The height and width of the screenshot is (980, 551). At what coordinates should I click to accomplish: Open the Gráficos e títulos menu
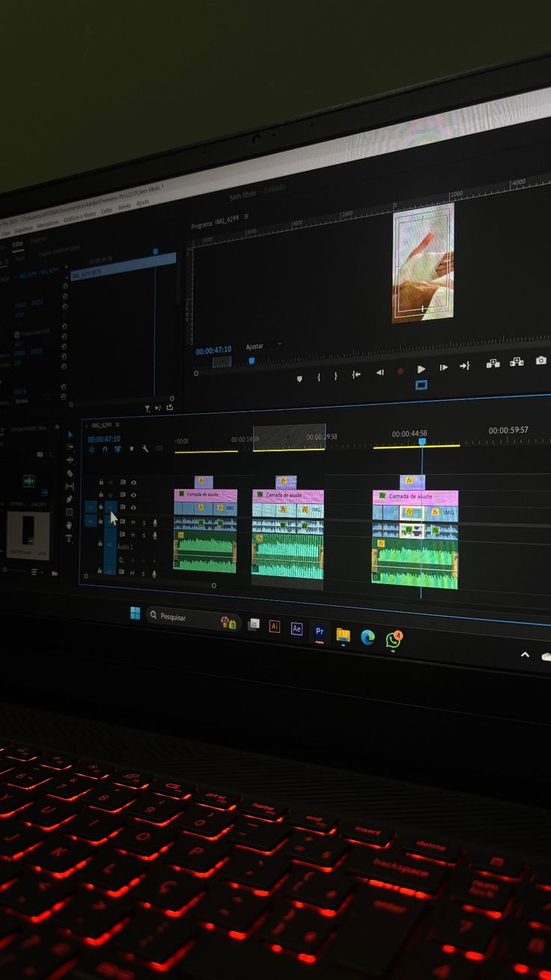pos(79,216)
